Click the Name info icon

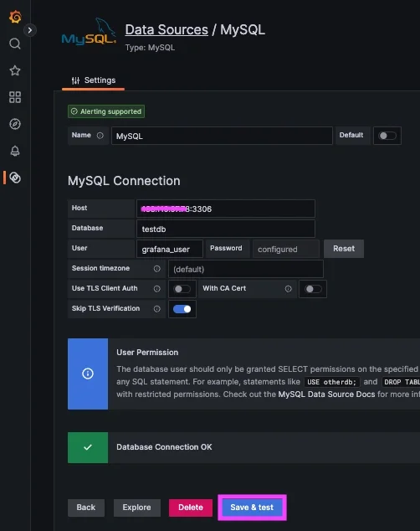[x=100, y=135]
